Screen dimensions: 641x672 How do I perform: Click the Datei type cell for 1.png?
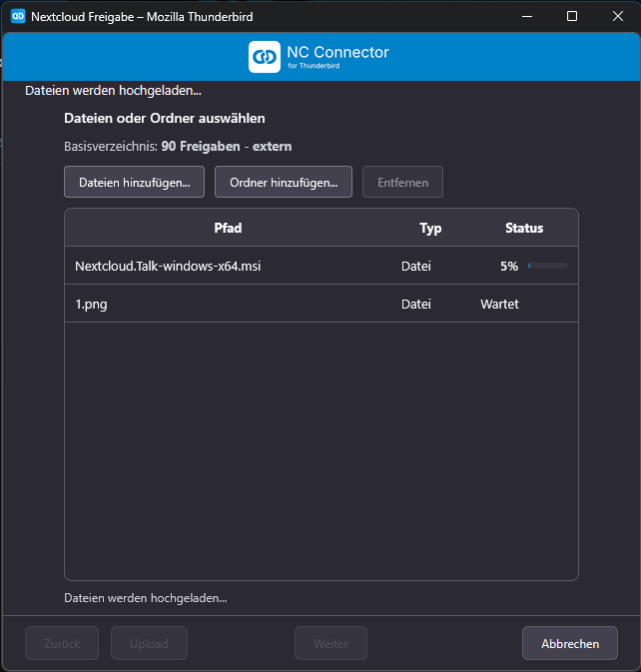416,304
